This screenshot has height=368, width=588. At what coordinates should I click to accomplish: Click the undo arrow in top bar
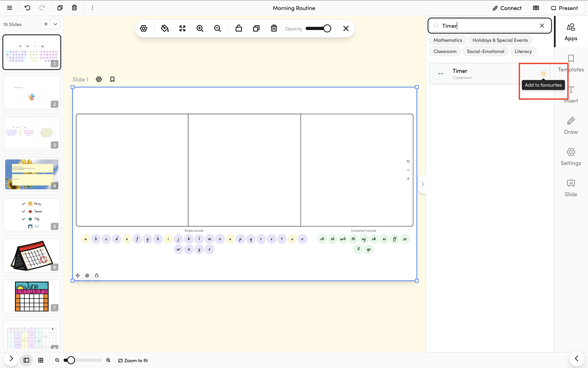27,8
